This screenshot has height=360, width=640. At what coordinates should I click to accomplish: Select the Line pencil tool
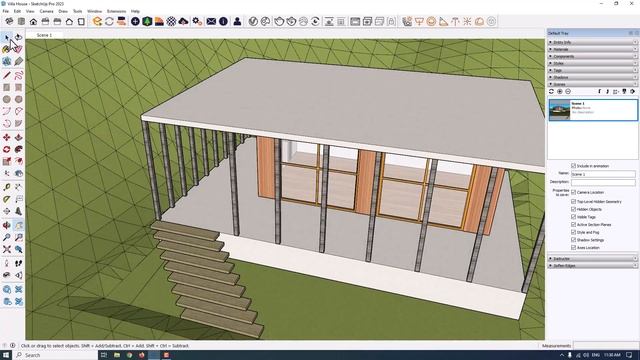[x=7, y=76]
